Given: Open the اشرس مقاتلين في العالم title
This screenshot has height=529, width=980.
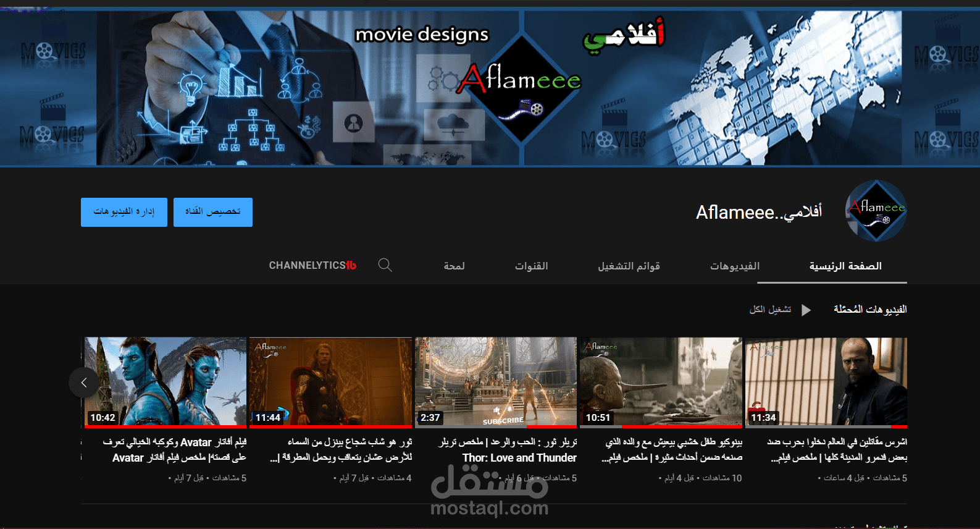Looking at the screenshot, I should (837, 450).
